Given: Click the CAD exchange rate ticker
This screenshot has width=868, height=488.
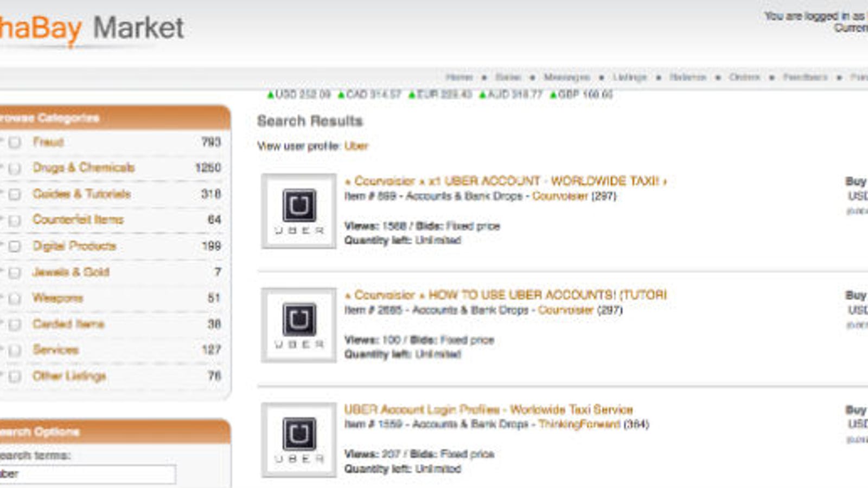Looking at the screenshot, I should click(x=369, y=94).
